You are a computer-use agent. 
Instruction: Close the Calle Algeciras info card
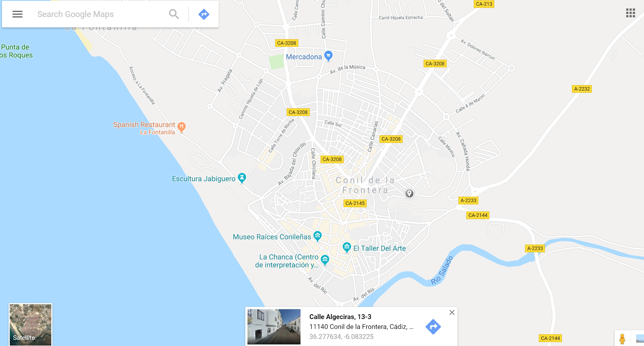coord(452,313)
